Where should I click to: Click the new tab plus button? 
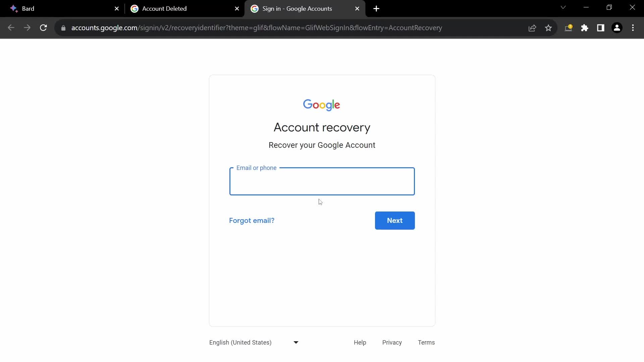pos(376,9)
